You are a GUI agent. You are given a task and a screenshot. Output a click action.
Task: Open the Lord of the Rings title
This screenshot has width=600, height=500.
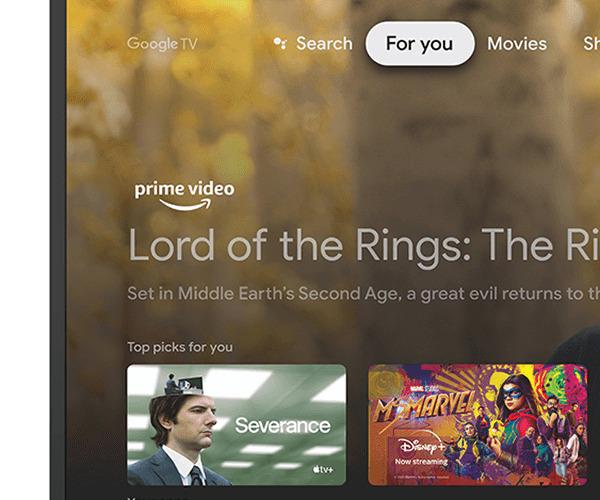point(364,247)
